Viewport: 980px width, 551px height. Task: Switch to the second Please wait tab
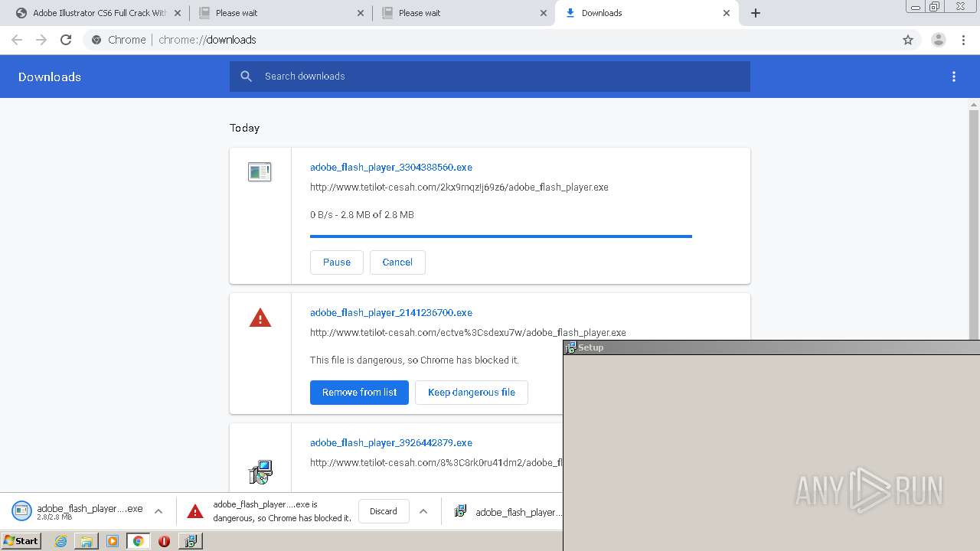pyautogui.click(x=463, y=13)
